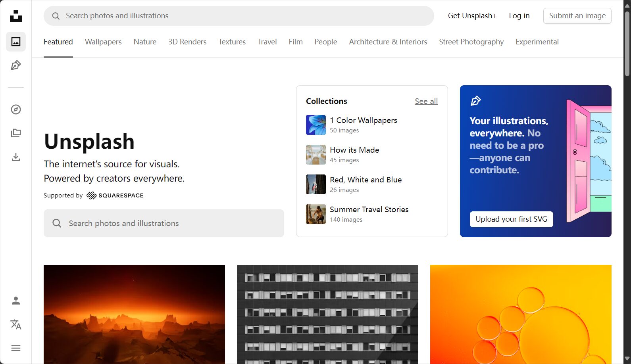Select the Travel tab
This screenshot has width=631, height=364.
[x=267, y=42]
